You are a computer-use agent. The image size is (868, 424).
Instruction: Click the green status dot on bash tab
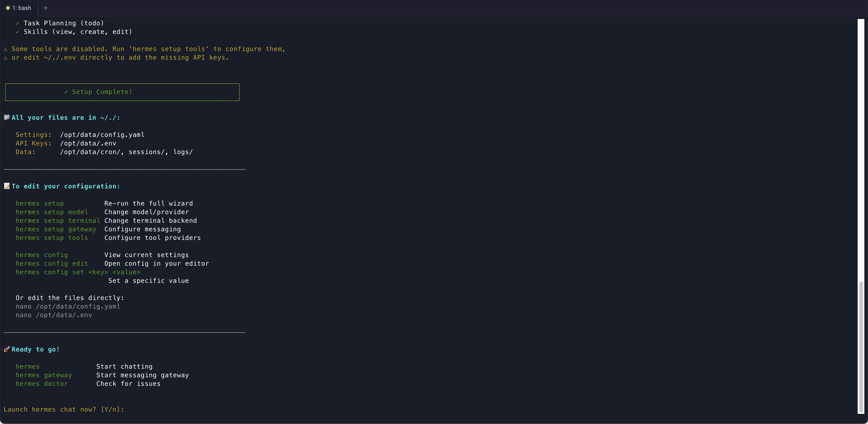8,8
